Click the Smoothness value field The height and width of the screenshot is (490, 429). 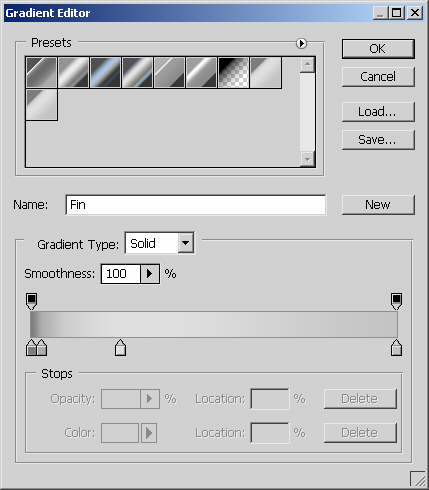coord(121,274)
